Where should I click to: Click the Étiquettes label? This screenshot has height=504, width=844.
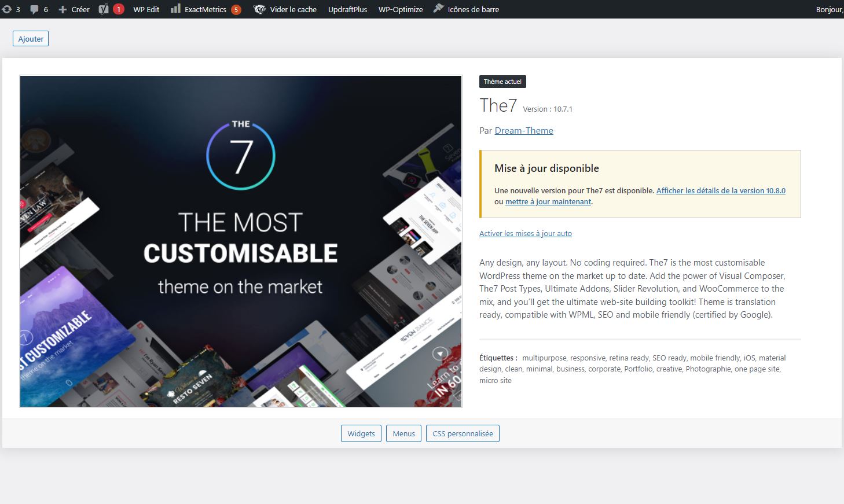pos(498,358)
